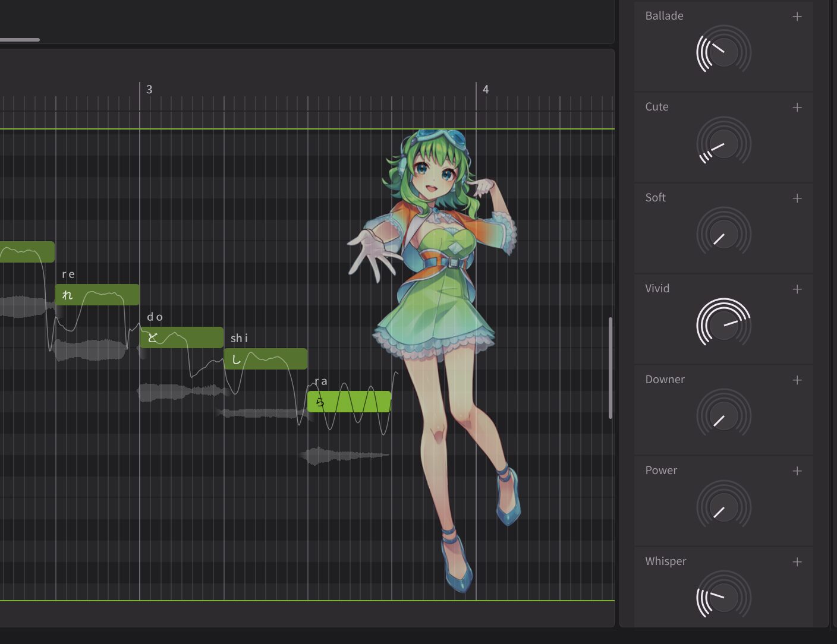
Task: Click the horizontal scrollbar thumb at top
Action: pos(20,40)
